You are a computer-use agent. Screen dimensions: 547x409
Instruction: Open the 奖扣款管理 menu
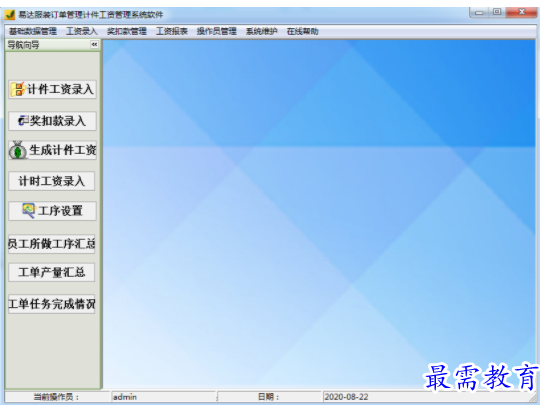coord(127,31)
